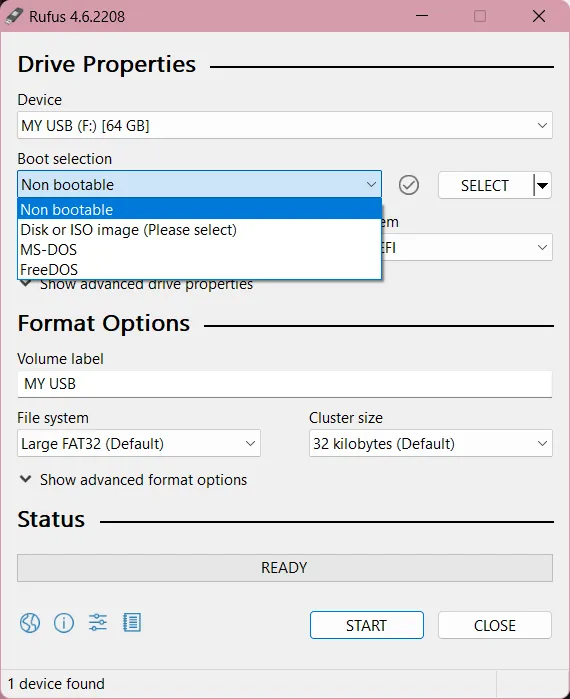Open the About info icon
Screen dimensions: 570x699
[x=64, y=623]
